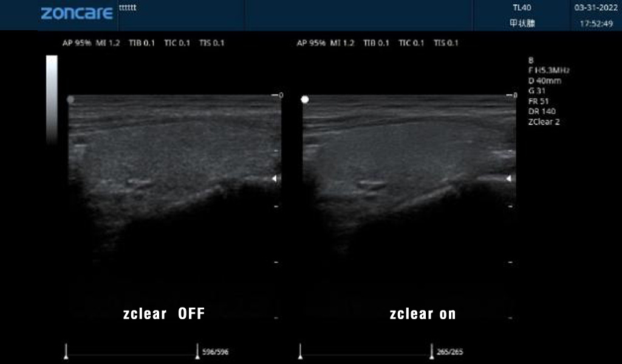Select the F H5.3MHz frequency parameter
This screenshot has height=364, width=622.
(x=549, y=70)
